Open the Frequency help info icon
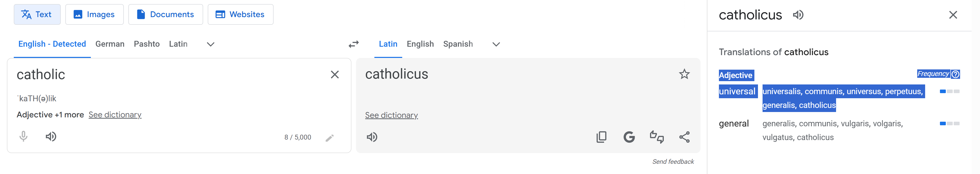980x174 pixels. point(955,74)
